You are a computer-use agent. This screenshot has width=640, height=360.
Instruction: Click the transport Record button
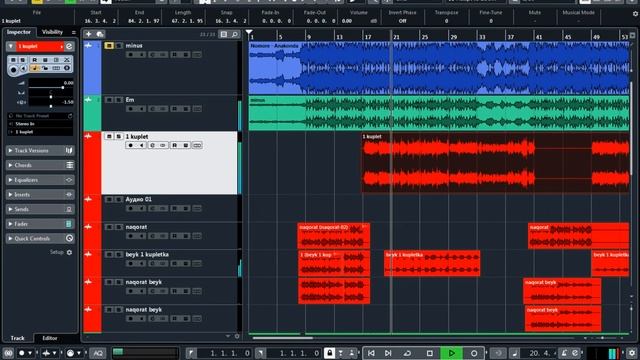click(x=473, y=353)
